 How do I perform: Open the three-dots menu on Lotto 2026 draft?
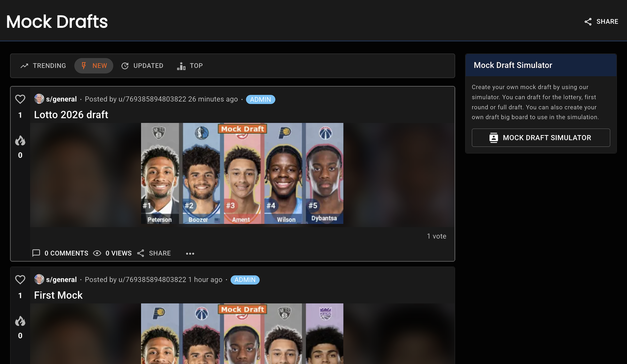[x=190, y=253]
